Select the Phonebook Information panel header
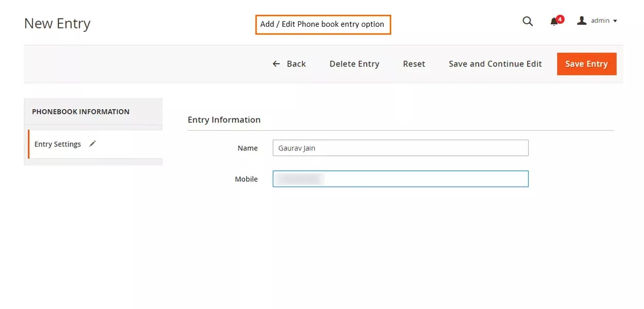This screenshot has width=644, height=309. pyautogui.click(x=80, y=111)
